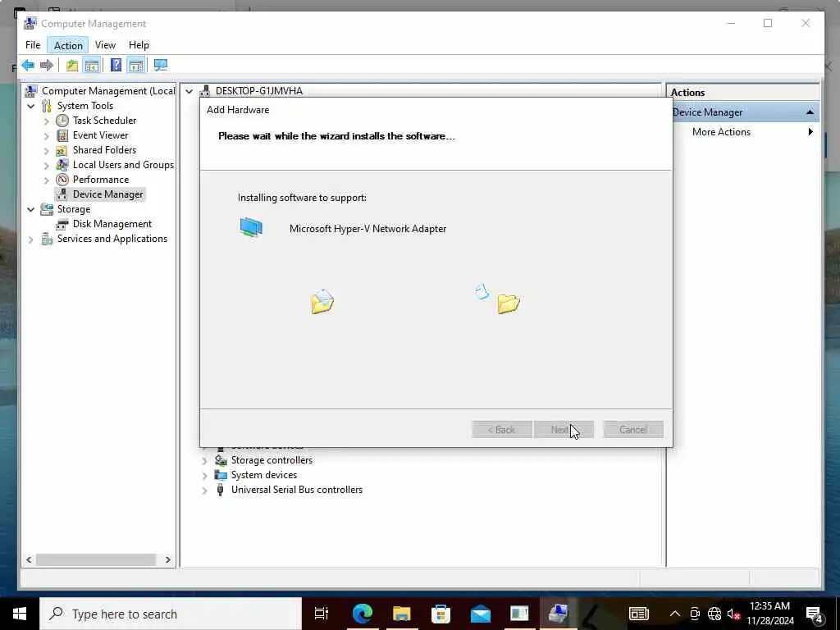The height and width of the screenshot is (630, 840).
Task: Open Mail app from taskbar
Action: 481,614
